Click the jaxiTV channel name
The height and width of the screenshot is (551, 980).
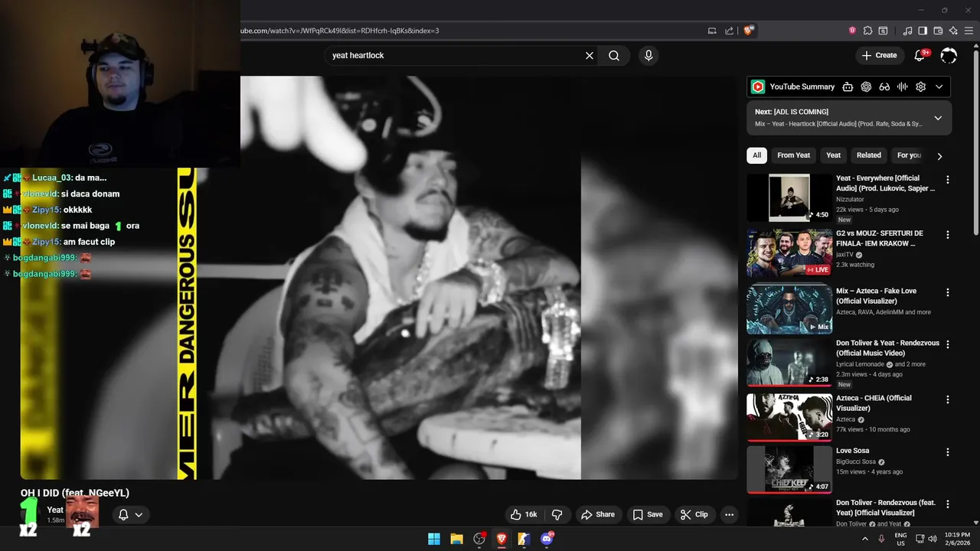pos(846,255)
